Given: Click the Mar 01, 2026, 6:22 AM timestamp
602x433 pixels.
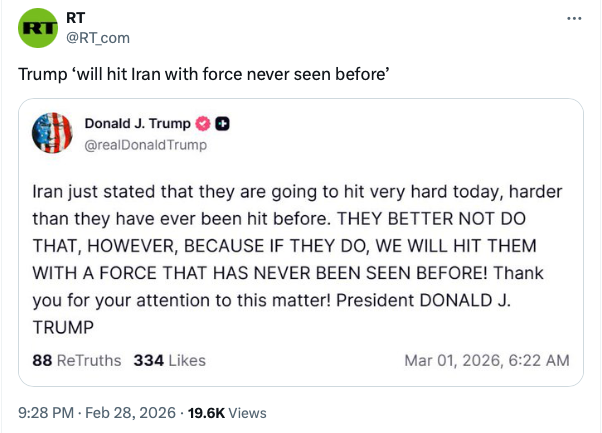Looking at the screenshot, I should 487,360.
